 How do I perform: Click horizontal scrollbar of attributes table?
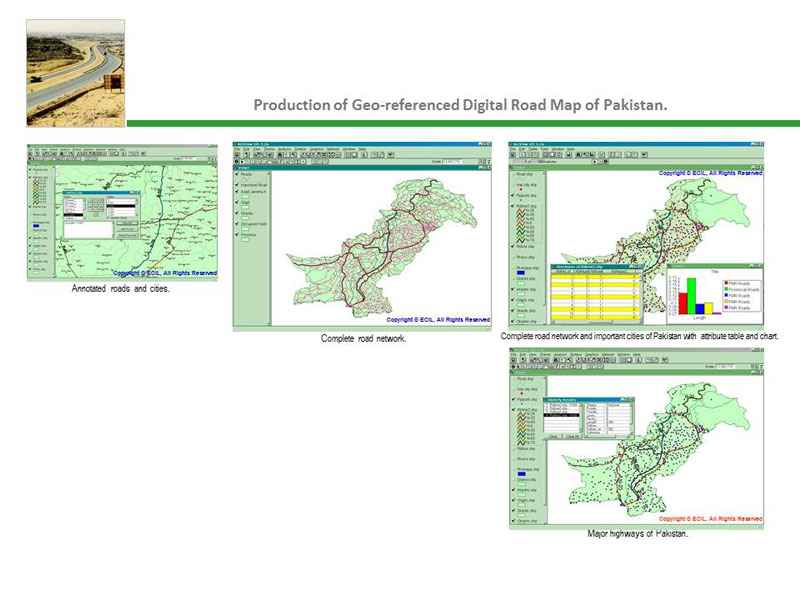595,322
